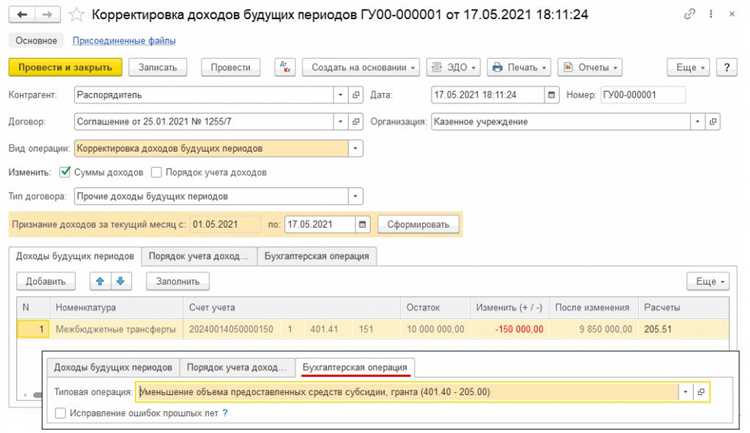Open help with the question mark button
750x433 pixels.
point(727,67)
